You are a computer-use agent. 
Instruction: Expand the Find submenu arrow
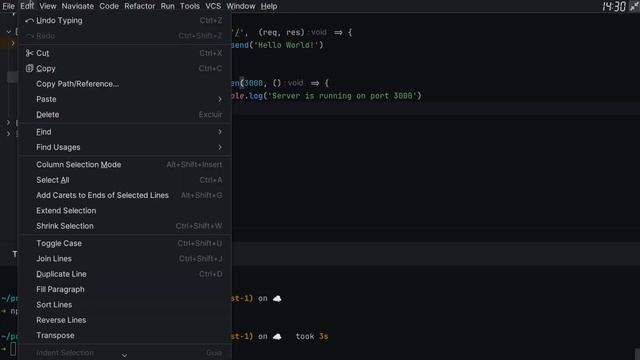click(x=220, y=132)
